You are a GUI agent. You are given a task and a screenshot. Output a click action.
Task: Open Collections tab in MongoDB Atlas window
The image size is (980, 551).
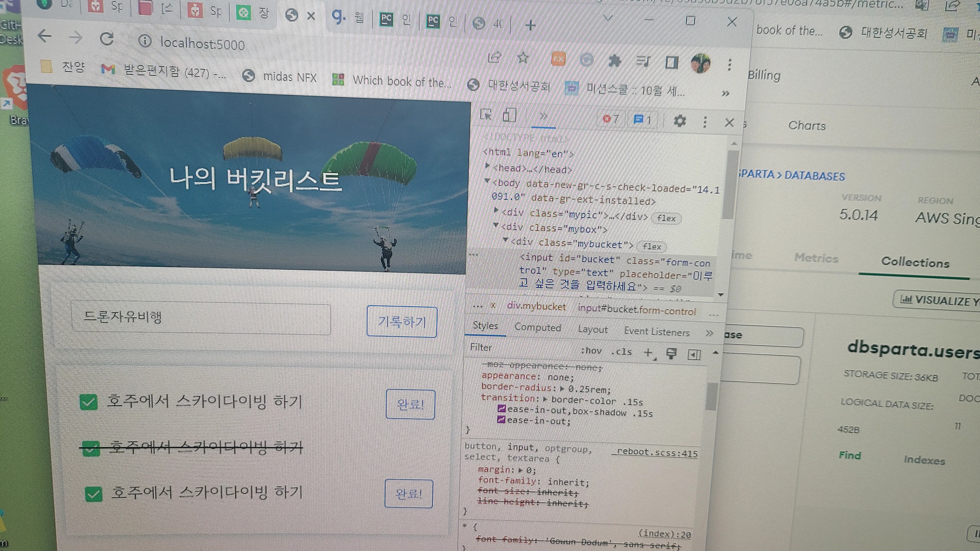(x=915, y=262)
